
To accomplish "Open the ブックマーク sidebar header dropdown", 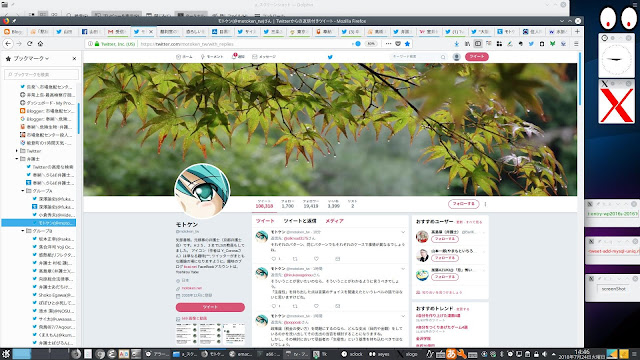I will pyautogui.click(x=31, y=58).
